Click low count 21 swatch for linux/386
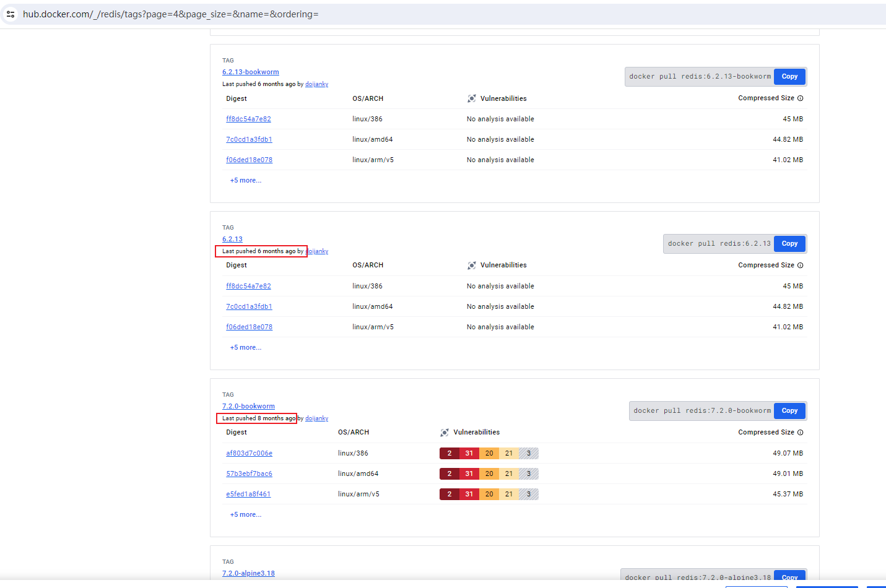 pos(509,453)
